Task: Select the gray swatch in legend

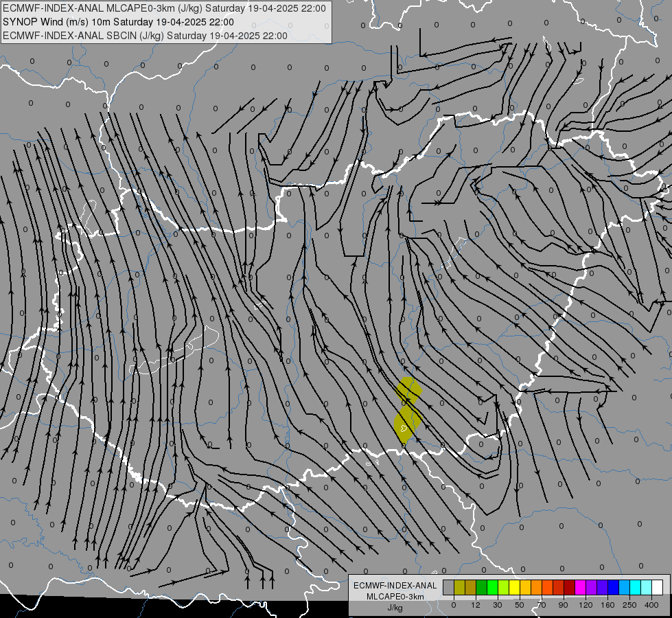Action: [x=449, y=587]
